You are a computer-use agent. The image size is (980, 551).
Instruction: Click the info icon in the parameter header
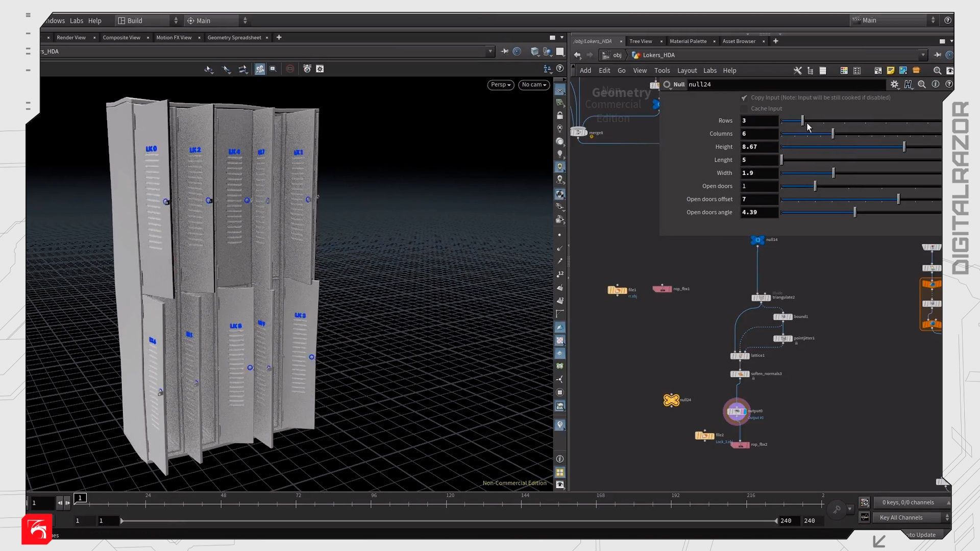pyautogui.click(x=936, y=85)
